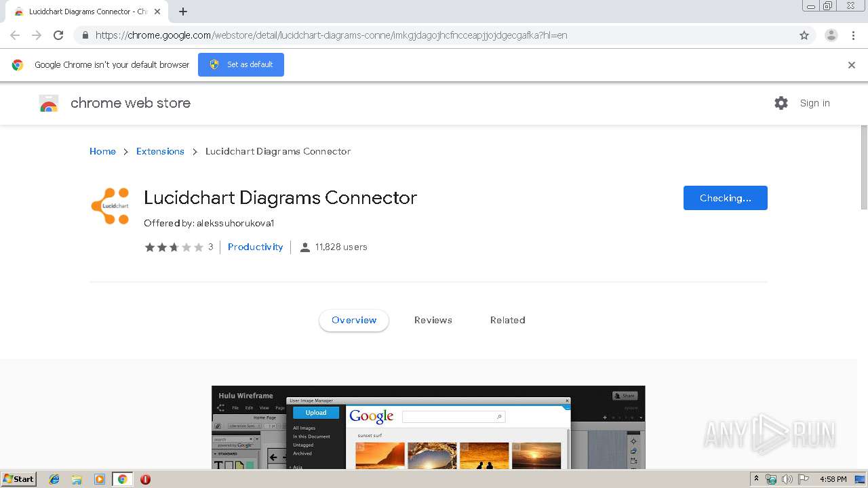
Task: Bookmark this page with the star icon
Action: point(804,35)
